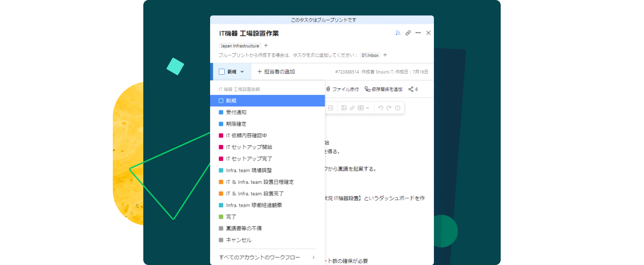Copy the task permalink via chain icon
644x265 pixels.
tap(408, 33)
